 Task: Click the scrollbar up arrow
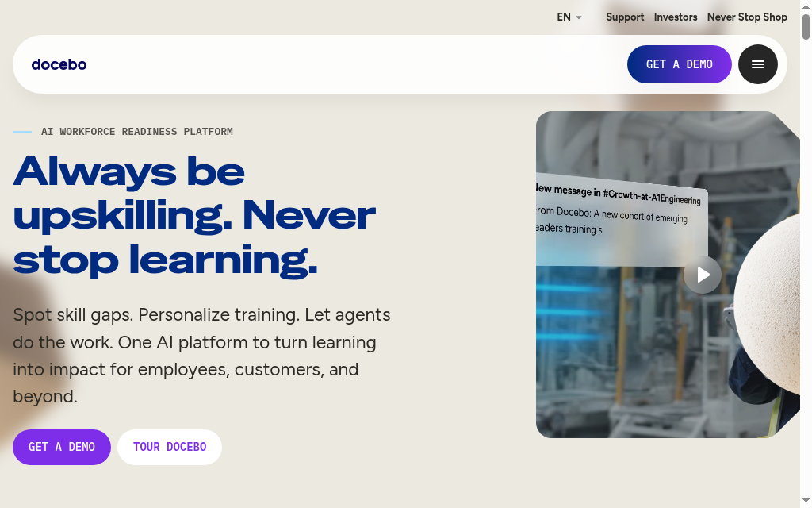point(806,6)
